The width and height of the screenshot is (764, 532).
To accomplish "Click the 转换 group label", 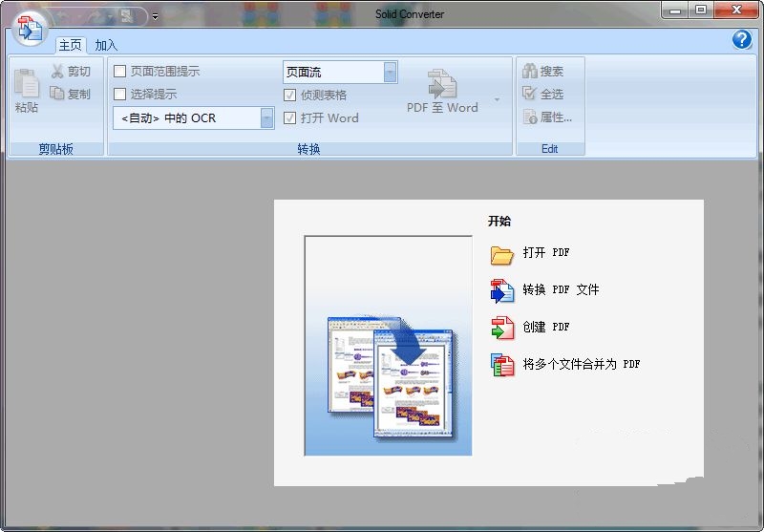I will (308, 149).
